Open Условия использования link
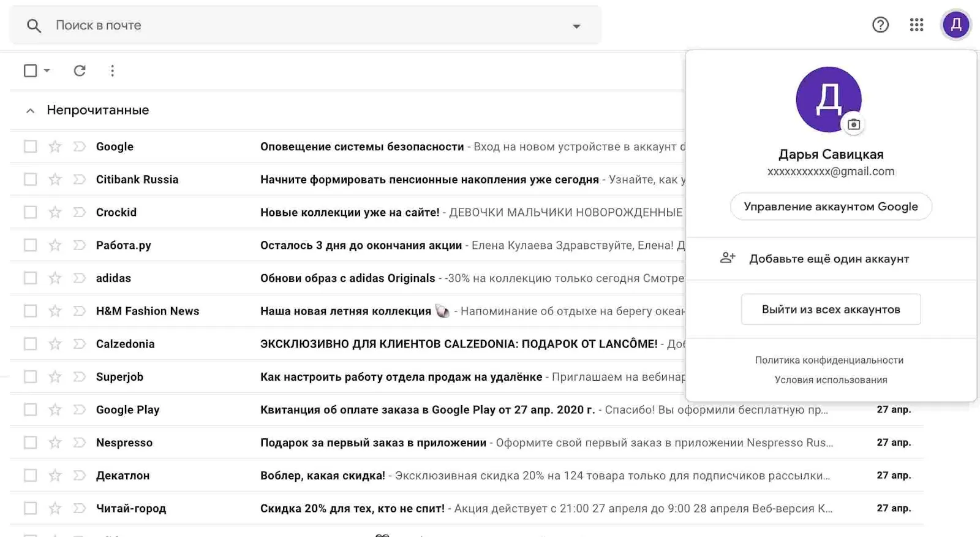Viewport: 980px width, 537px height. click(831, 380)
